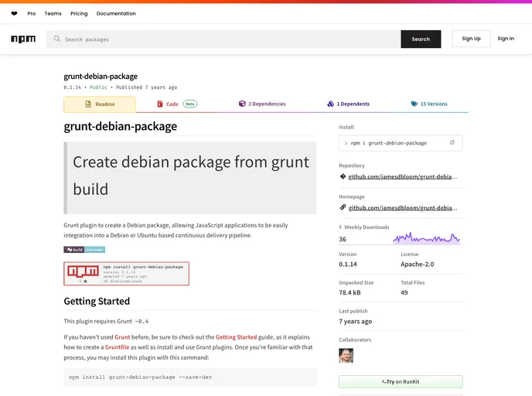
Task: Click the npm i grunt-debian-package command box
Action: [x=401, y=143]
